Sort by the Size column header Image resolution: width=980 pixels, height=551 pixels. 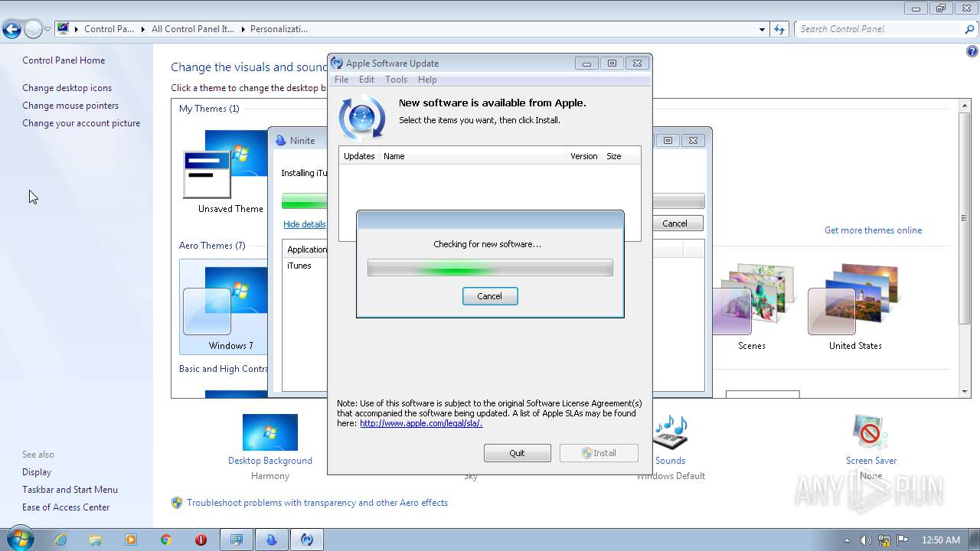(620, 156)
